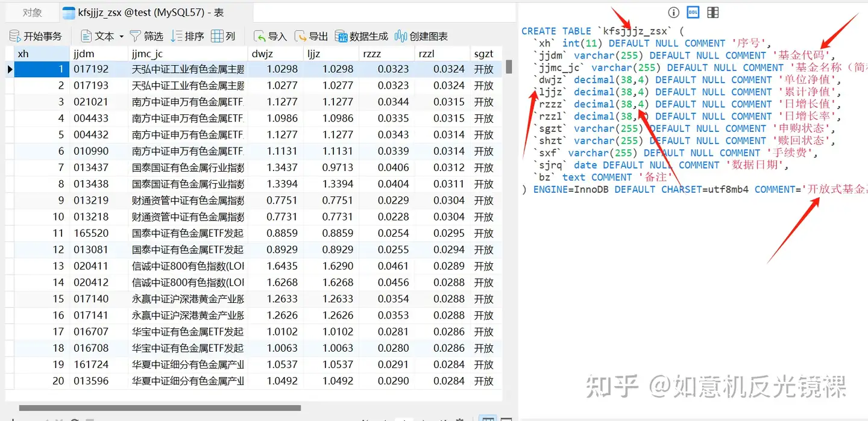Show the info panel via the circled i icon
This screenshot has width=868, height=421.
click(674, 13)
